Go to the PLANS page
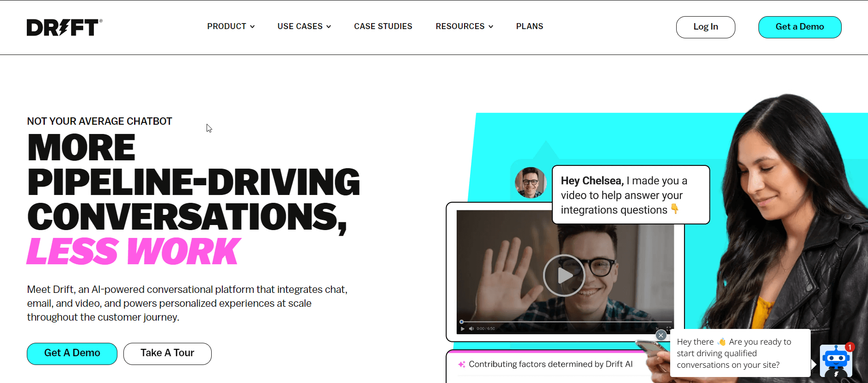Image resolution: width=868 pixels, height=383 pixels. 530,26
